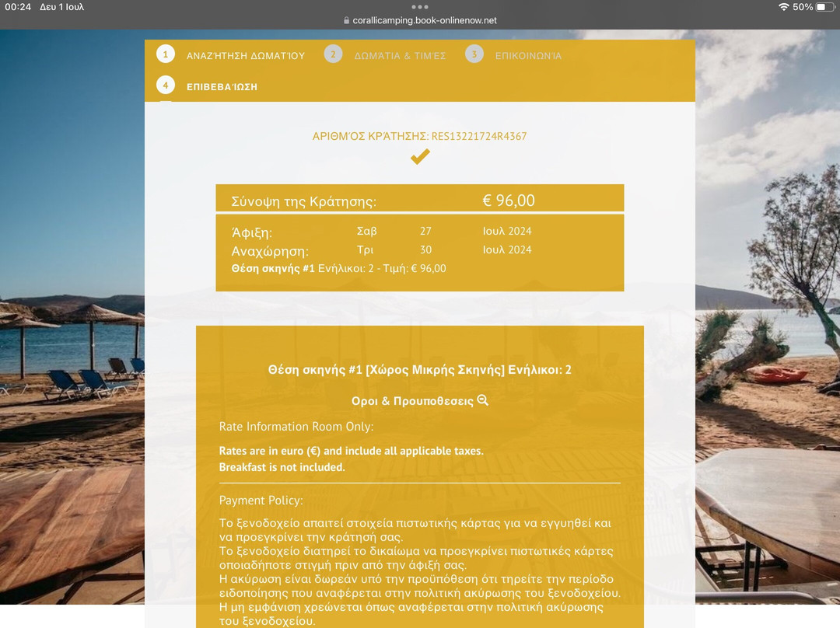Tap the battery indicator icon
Screen dimensions: 840x628
824,7
